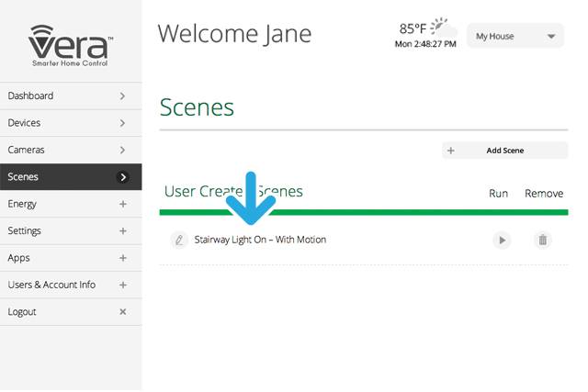Image resolution: width=588 pixels, height=392 pixels.
Task: Expand the Settings plus sign
Action: click(123, 231)
